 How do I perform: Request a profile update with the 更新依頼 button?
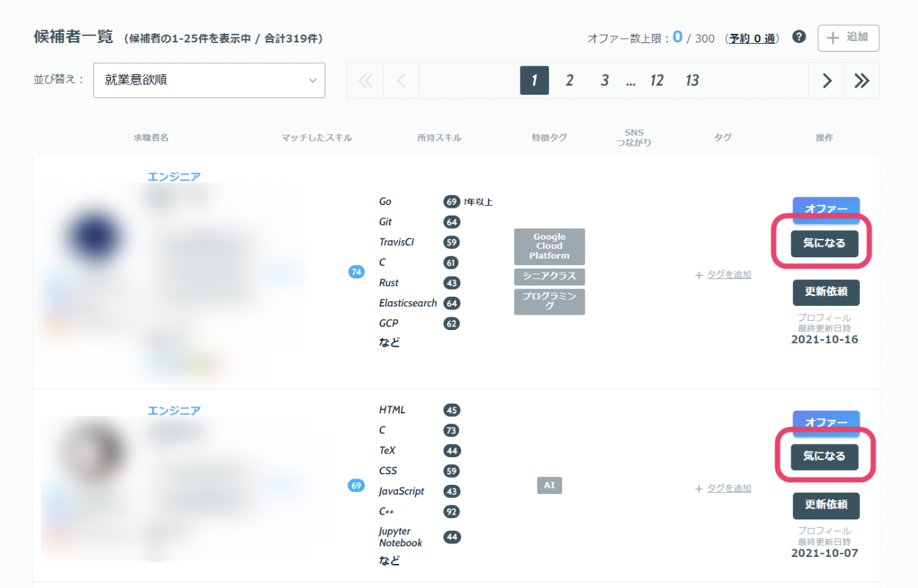click(826, 293)
